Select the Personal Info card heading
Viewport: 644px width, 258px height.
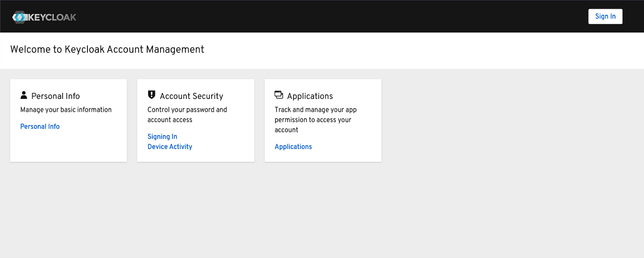56,96
